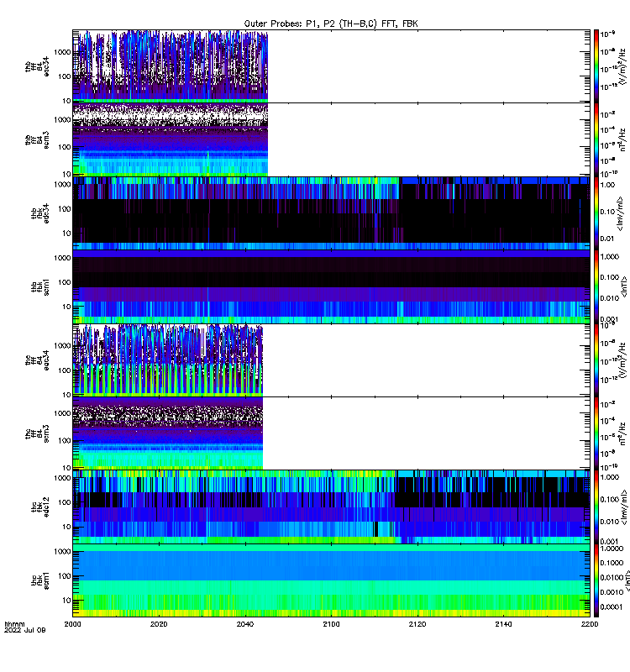The width and height of the screenshot is (630, 672).
Task: Click the thb fbk edc34 filterbank panel
Action: (331, 213)
